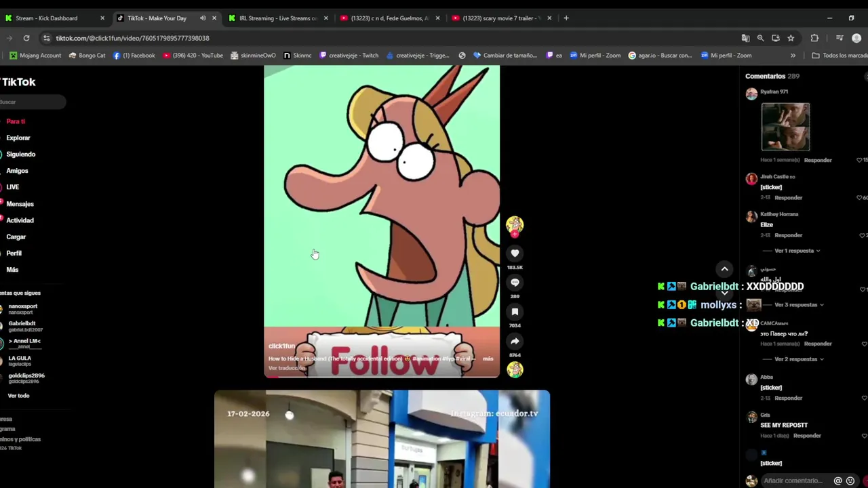Viewport: 868px width, 488px height.
Task: Expand Ver 3 respuestas replies
Action: [x=799, y=305]
